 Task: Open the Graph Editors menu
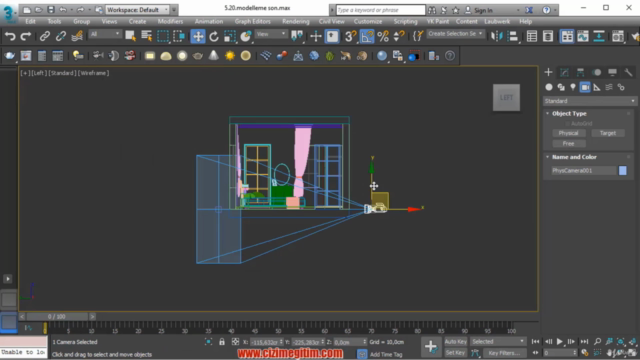pyautogui.click(x=252, y=21)
